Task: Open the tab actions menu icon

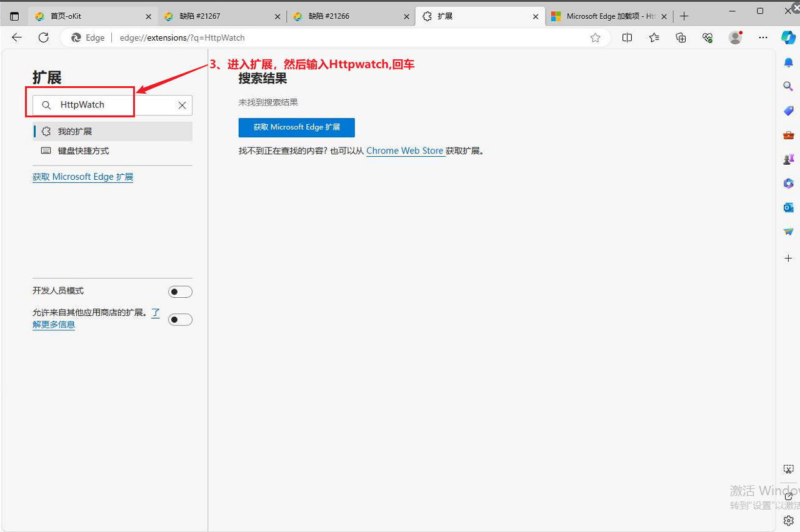Action: coord(14,16)
